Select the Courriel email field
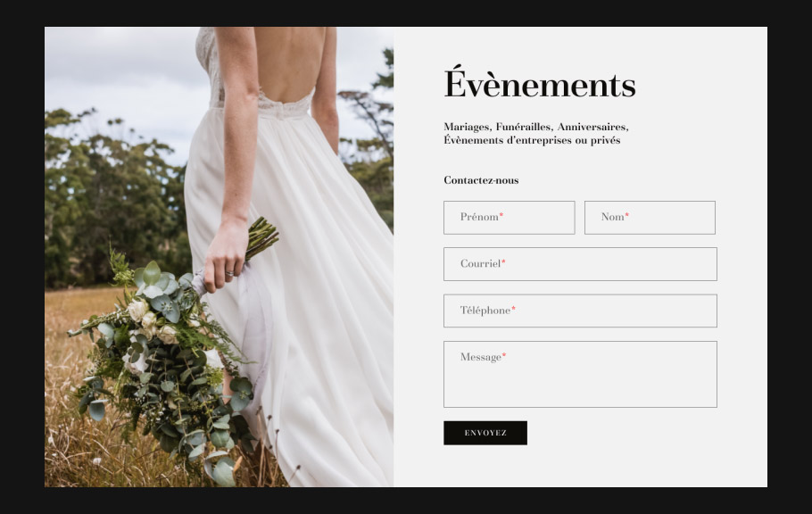 pos(580,264)
